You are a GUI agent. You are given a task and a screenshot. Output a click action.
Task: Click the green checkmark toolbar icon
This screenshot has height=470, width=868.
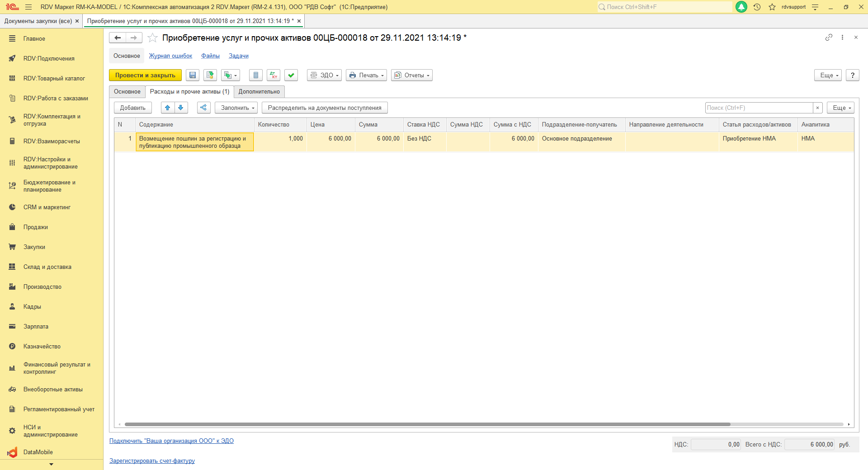coord(291,75)
